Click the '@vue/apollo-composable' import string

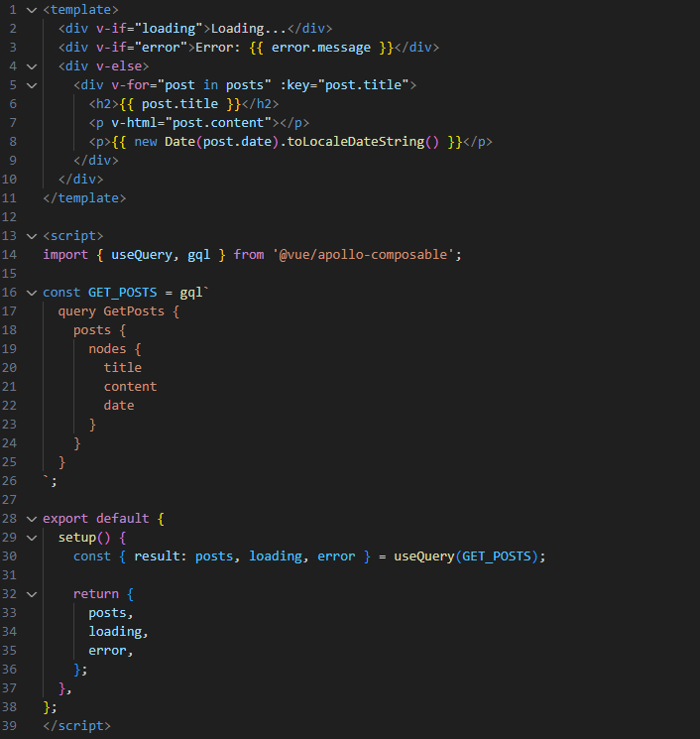(363, 255)
